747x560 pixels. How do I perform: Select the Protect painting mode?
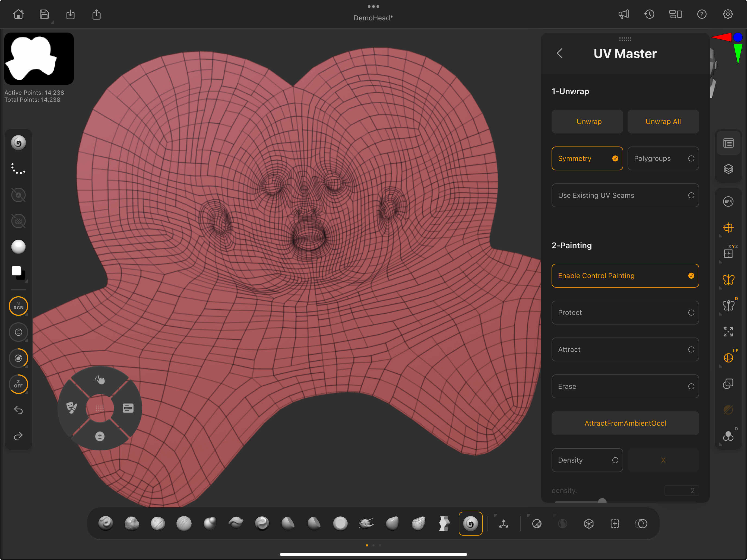coord(625,313)
